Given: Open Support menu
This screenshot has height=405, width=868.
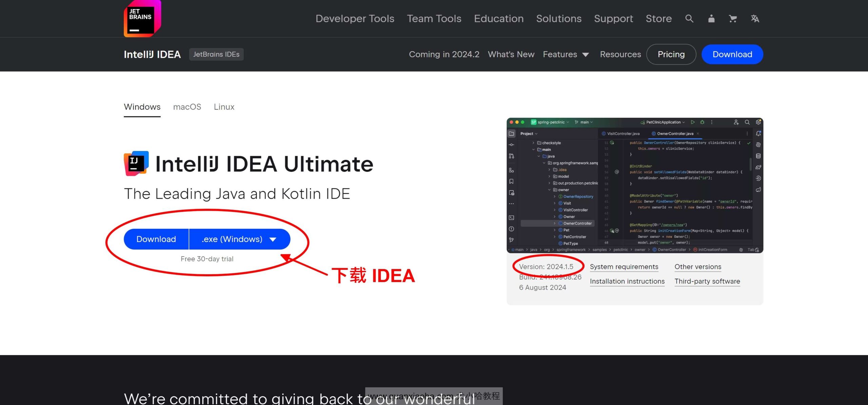Looking at the screenshot, I should point(613,18).
